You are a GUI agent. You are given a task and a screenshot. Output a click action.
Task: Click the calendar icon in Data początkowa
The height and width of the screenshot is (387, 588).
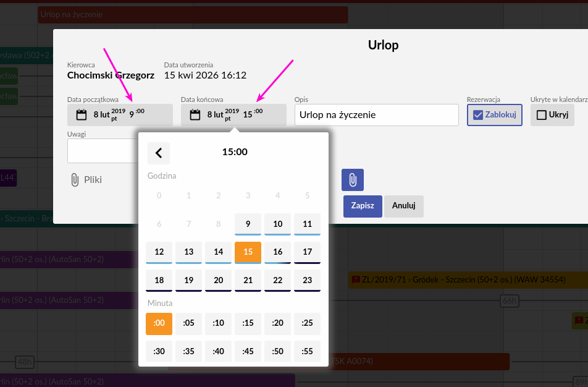[x=81, y=115]
